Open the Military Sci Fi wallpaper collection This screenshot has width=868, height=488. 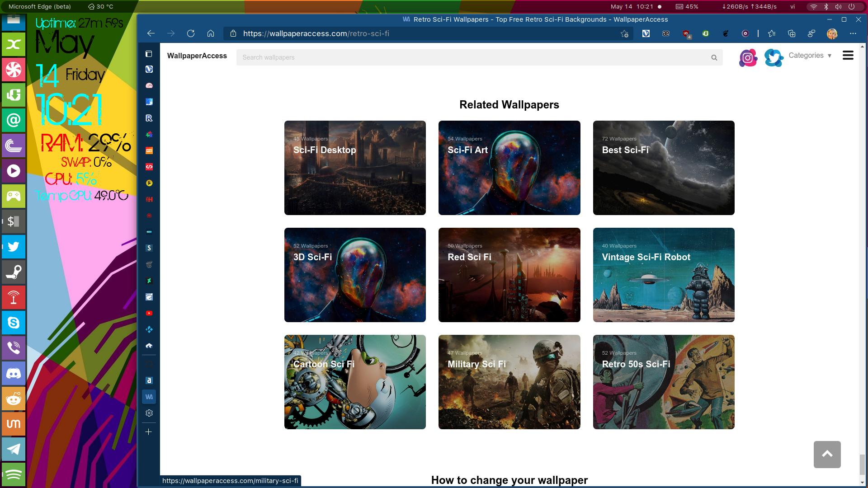click(x=509, y=382)
